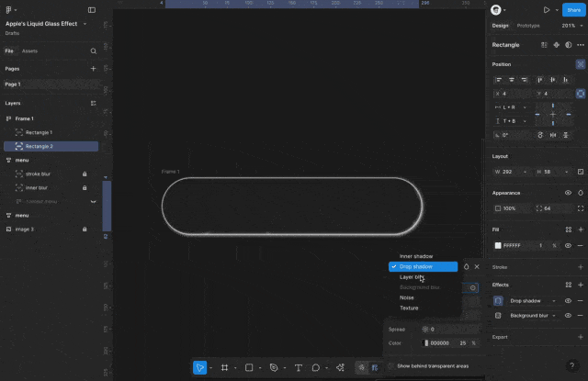Image resolution: width=588 pixels, height=381 pixels.
Task: Select the Frame tool
Action: (x=224, y=367)
